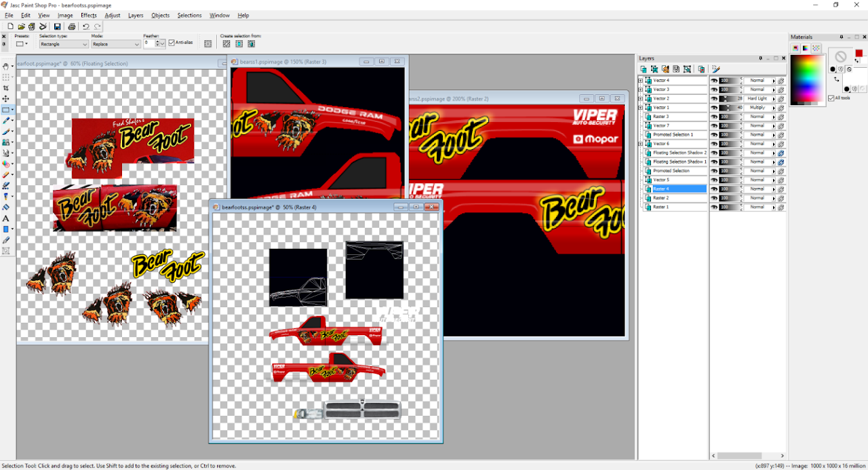Select the Paint Brush tool
This screenshot has width=868, height=470.
[6, 132]
